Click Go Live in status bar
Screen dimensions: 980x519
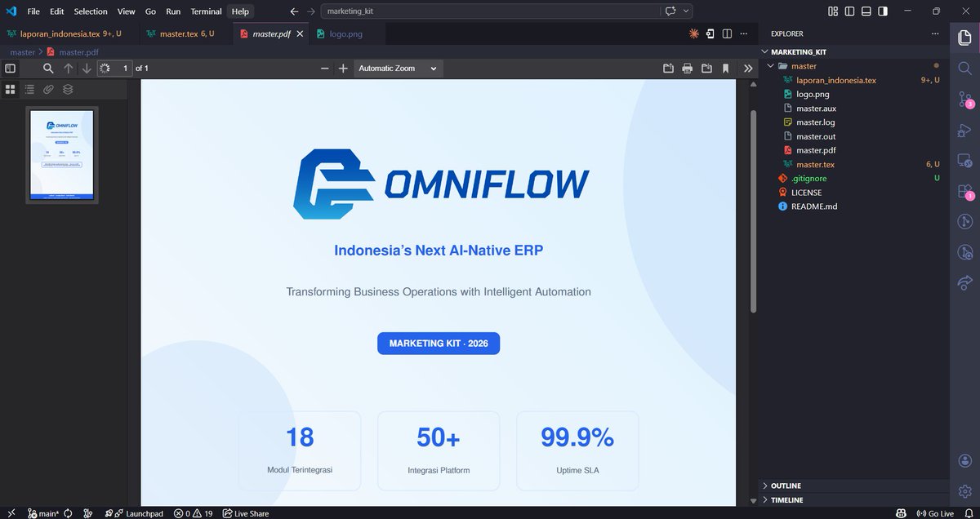[934, 513]
